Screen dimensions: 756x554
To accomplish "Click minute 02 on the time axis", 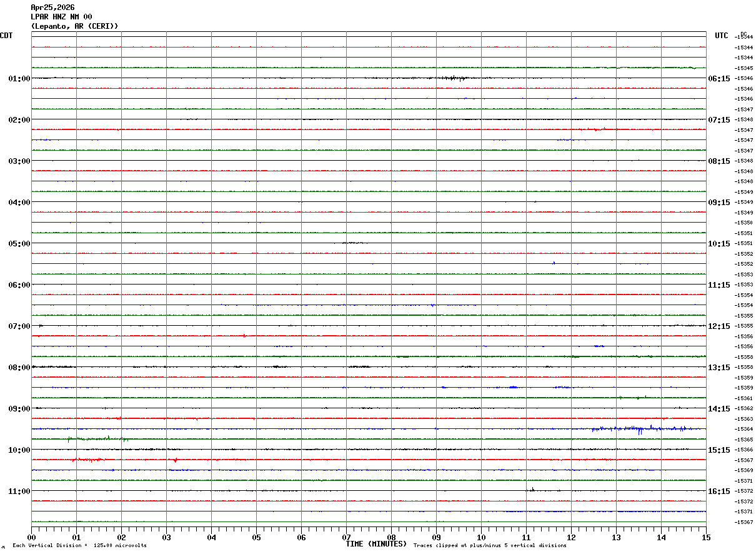I will (x=121, y=537).
